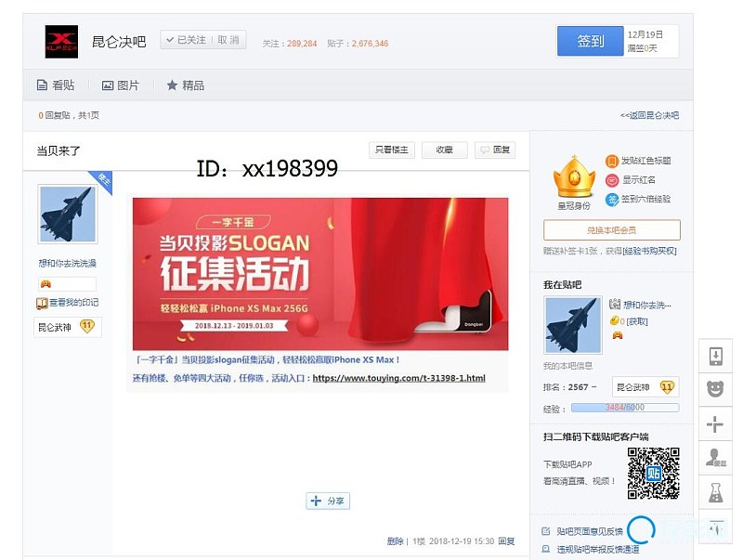Click the 分享 share button
This screenshot has width=743, height=560.
pos(328,501)
